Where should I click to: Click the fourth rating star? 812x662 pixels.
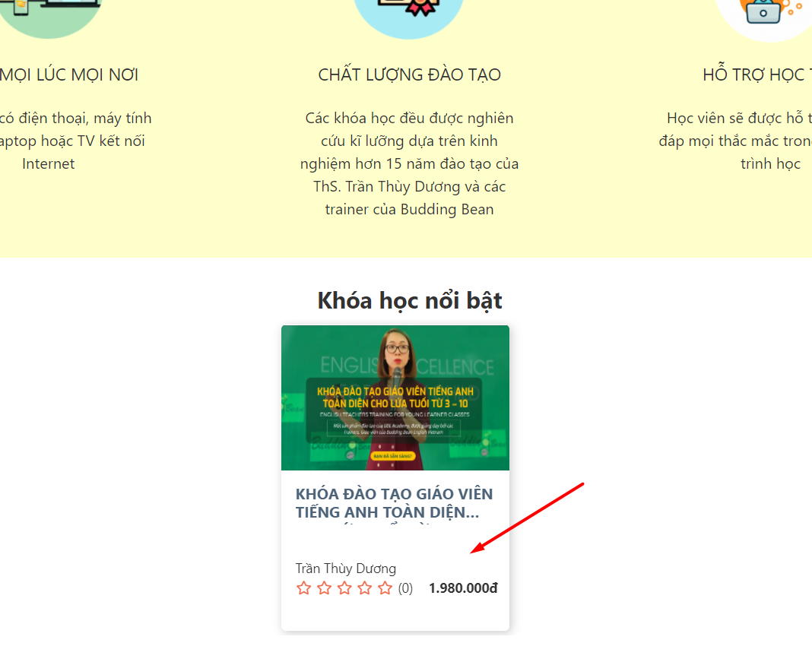(x=365, y=588)
